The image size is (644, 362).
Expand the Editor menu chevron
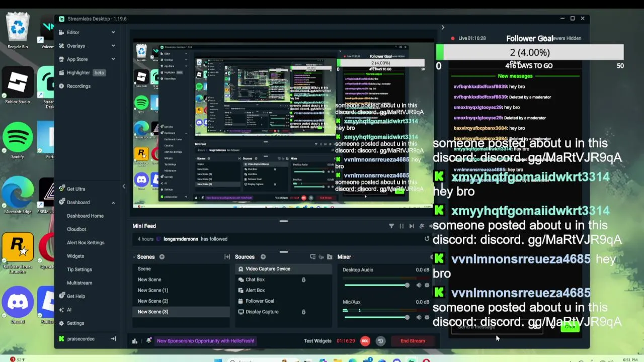tap(113, 32)
